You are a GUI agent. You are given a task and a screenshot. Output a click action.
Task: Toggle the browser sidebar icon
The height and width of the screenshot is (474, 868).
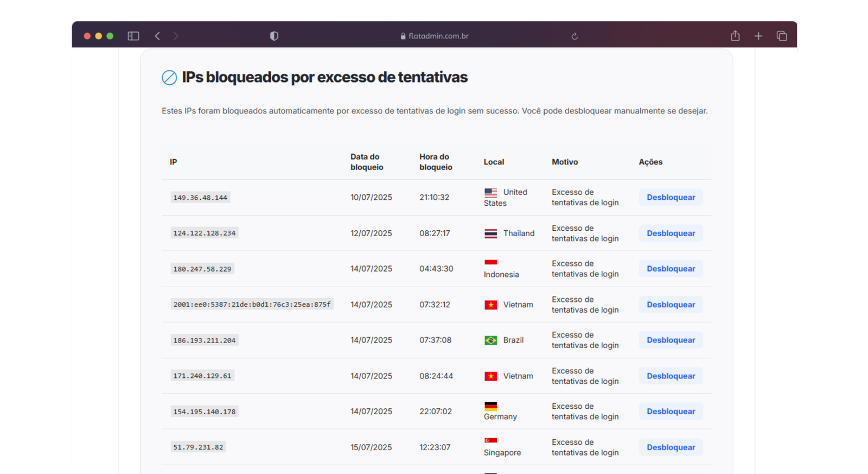[x=133, y=36]
